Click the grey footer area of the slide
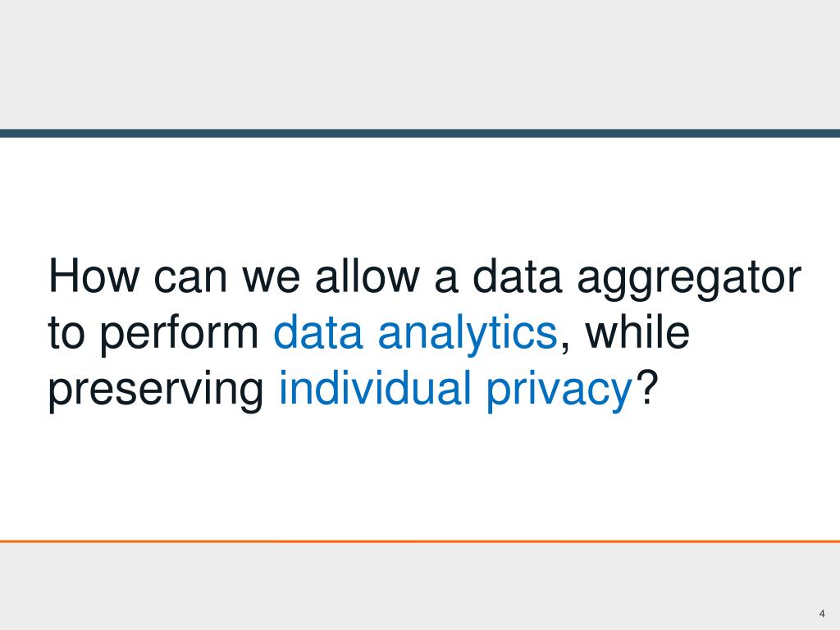 (x=420, y=586)
